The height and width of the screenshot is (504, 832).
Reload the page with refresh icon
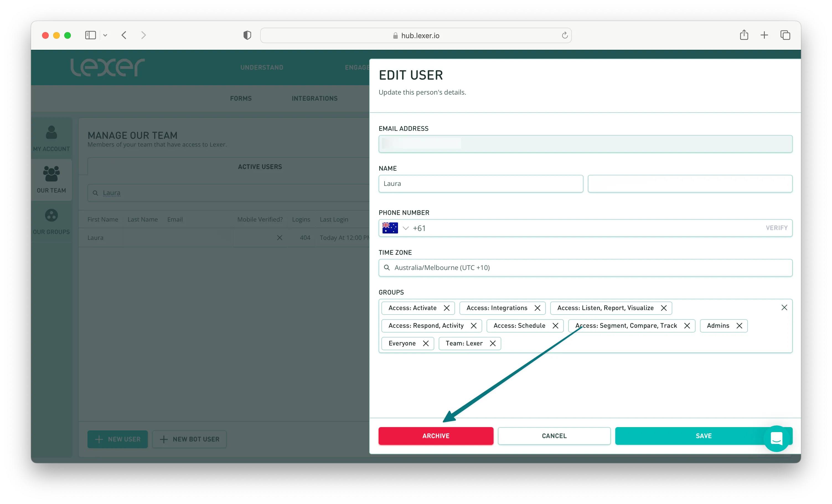(x=565, y=35)
